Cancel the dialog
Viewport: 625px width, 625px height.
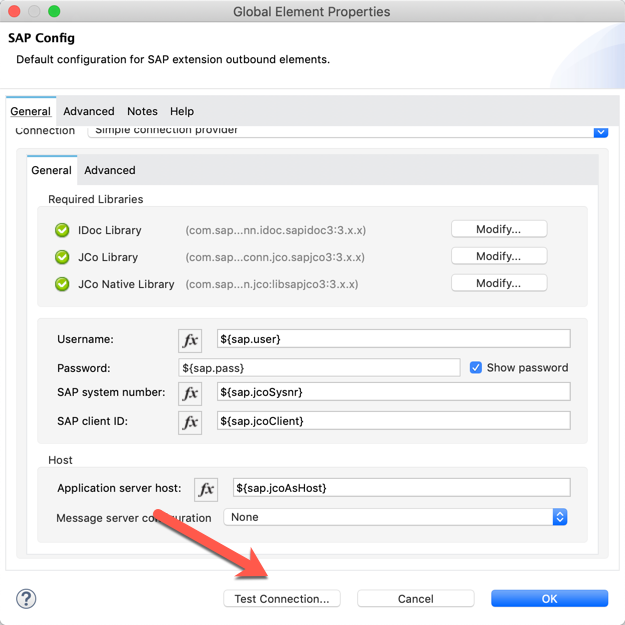[416, 599]
